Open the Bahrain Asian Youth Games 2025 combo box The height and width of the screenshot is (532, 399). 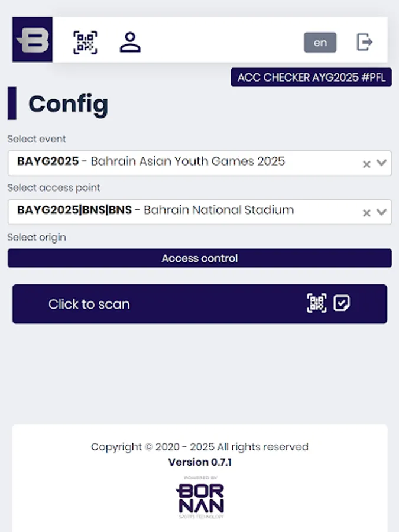[177, 161]
